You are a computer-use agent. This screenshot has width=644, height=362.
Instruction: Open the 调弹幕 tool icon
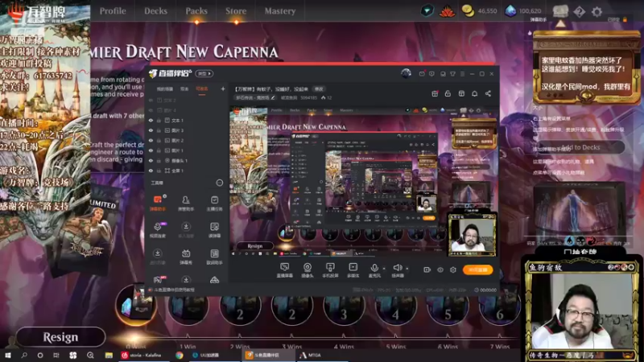(214, 230)
